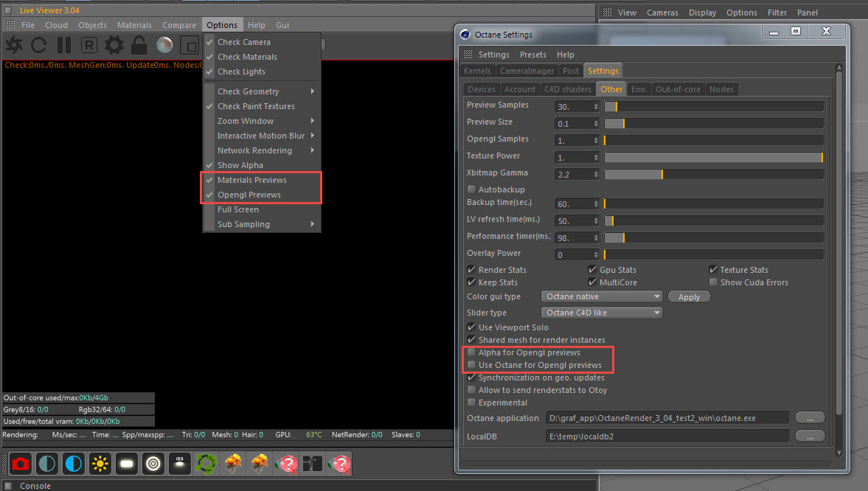Switch to the Devices sub-tab
868x491 pixels.
coord(481,89)
